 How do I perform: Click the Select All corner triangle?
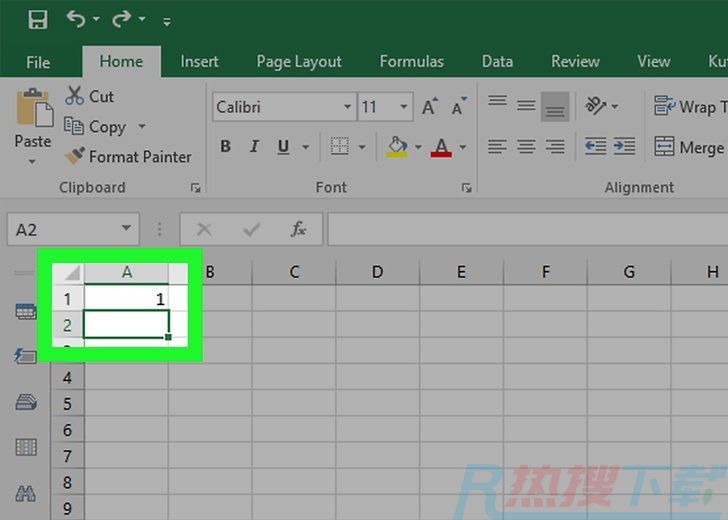coord(71,272)
